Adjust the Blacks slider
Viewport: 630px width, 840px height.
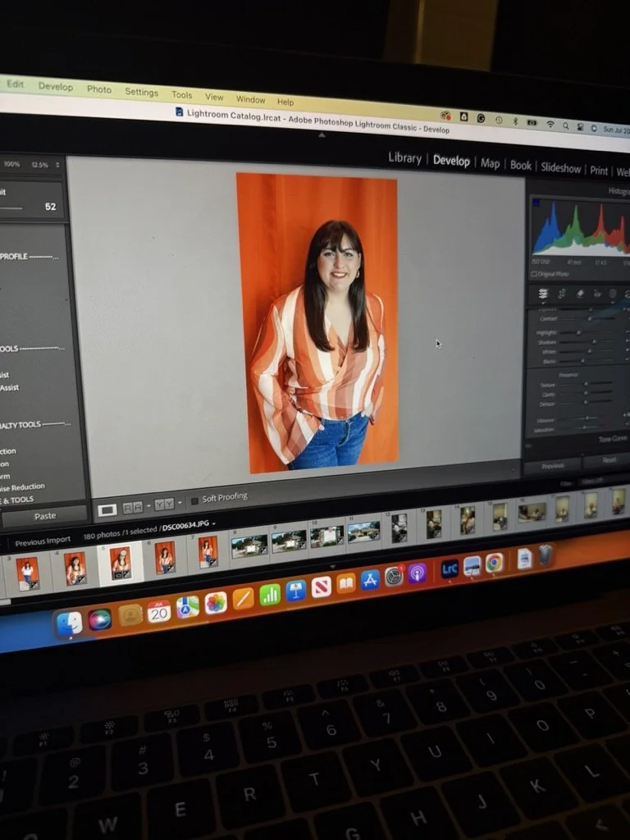[x=587, y=362]
